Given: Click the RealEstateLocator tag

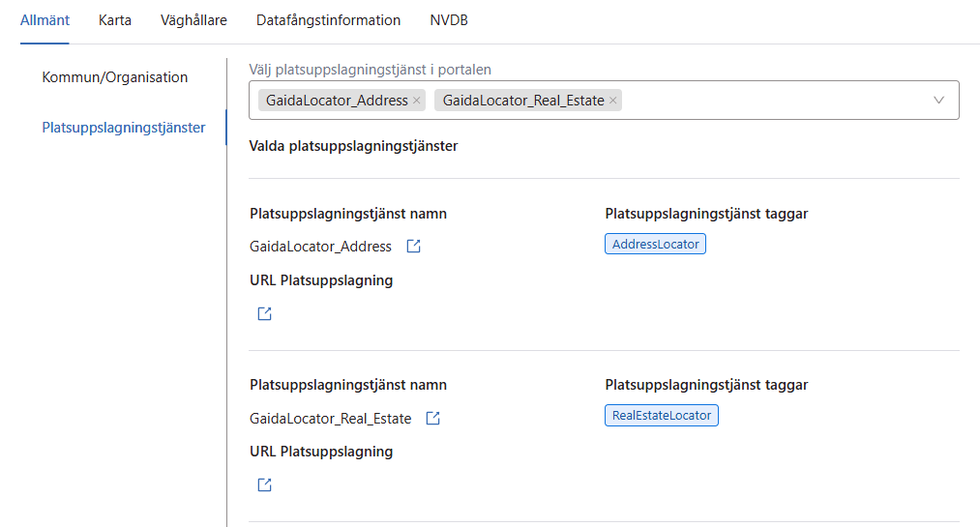Looking at the screenshot, I should pos(662,416).
